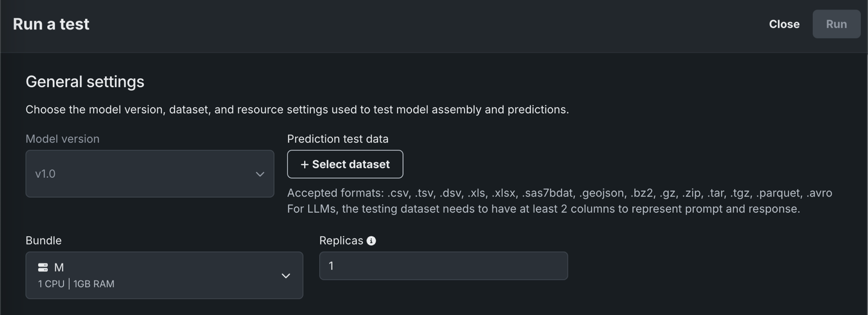Click the Accepted formats help text
Viewport: 868px width, 315px height.
[x=559, y=193]
